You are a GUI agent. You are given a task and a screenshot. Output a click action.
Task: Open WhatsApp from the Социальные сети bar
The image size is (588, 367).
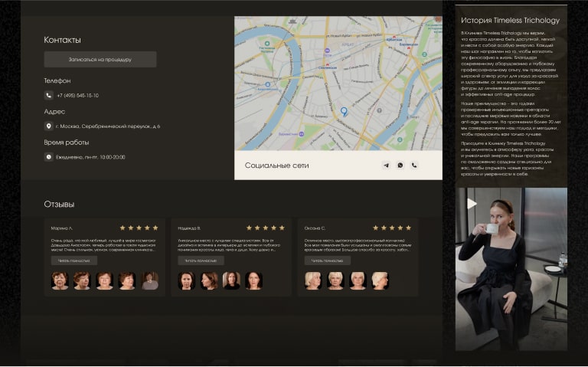pos(400,165)
